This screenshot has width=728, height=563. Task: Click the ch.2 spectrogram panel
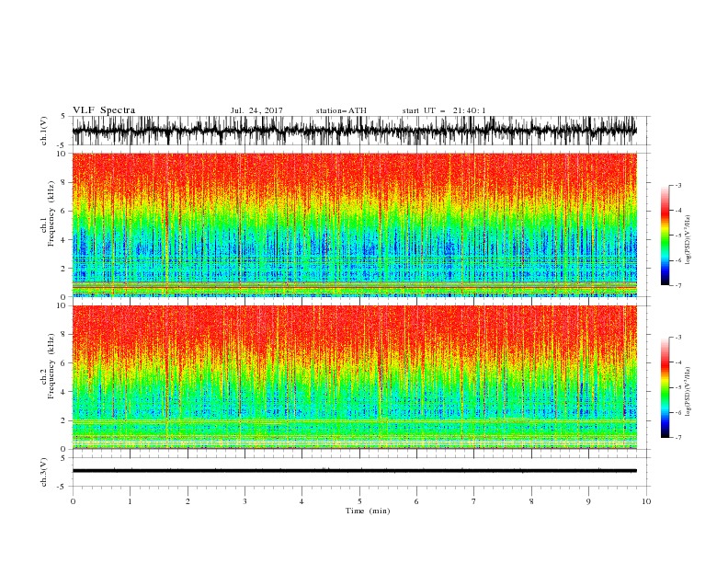[x=355, y=377]
